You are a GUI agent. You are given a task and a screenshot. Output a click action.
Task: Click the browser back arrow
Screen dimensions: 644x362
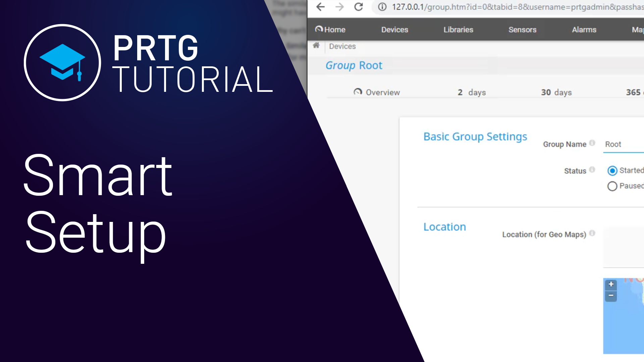click(x=320, y=7)
